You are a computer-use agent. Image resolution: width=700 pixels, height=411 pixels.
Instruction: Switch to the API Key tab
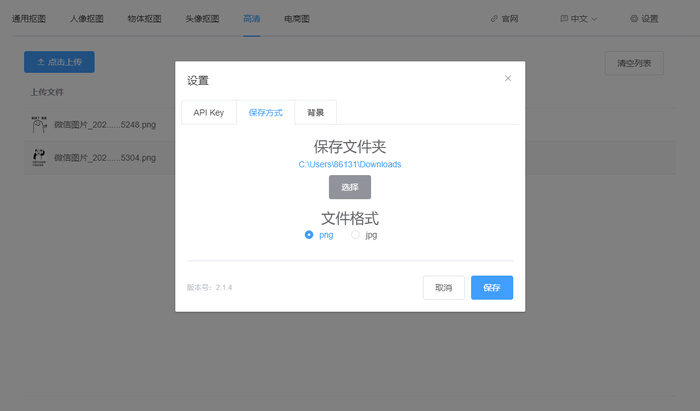click(209, 112)
